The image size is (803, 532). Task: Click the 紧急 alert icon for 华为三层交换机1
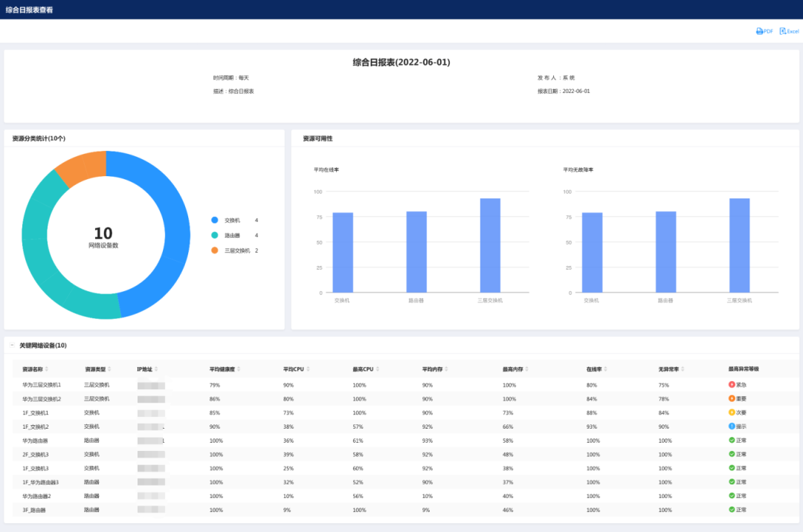[x=732, y=385]
